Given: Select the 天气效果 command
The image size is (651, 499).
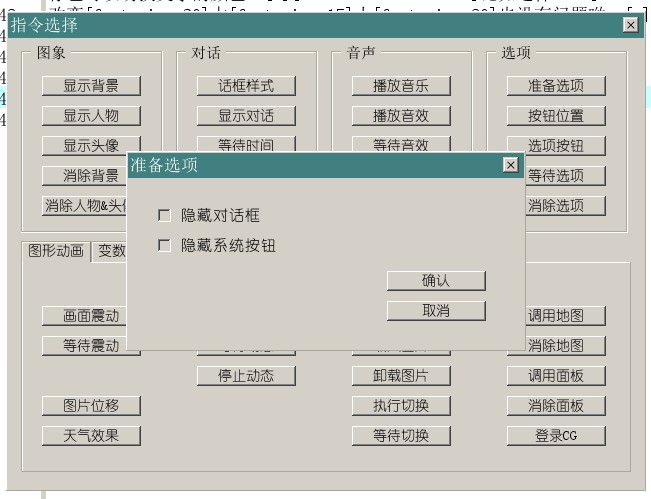Looking at the screenshot, I should (x=91, y=436).
